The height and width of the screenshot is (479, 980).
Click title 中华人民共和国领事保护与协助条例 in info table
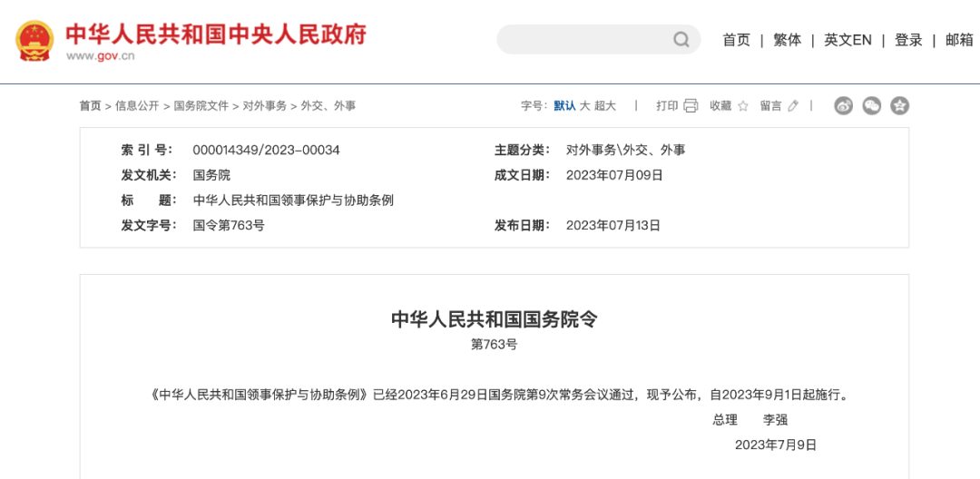point(293,200)
